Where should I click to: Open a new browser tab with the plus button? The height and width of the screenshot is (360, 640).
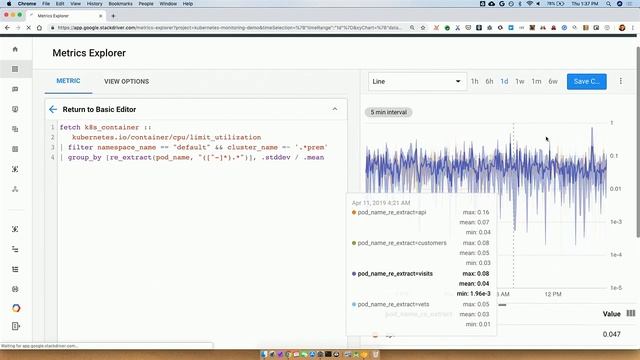click(x=113, y=16)
